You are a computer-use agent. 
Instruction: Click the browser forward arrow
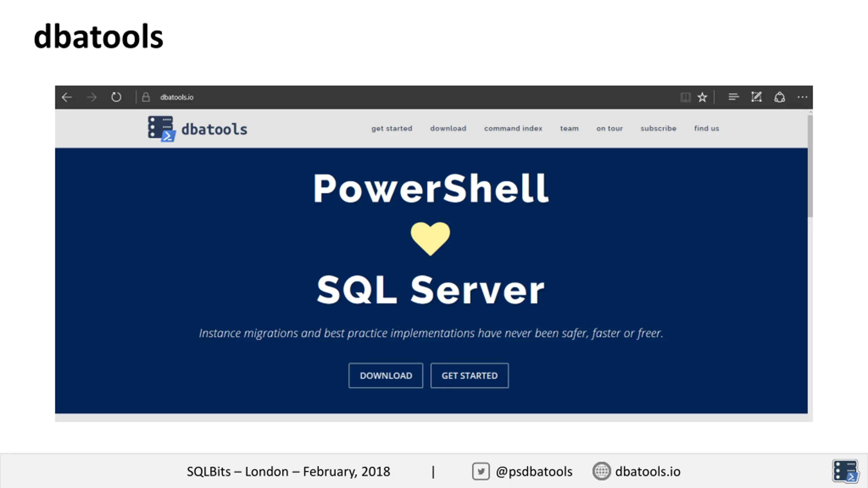coord(92,97)
